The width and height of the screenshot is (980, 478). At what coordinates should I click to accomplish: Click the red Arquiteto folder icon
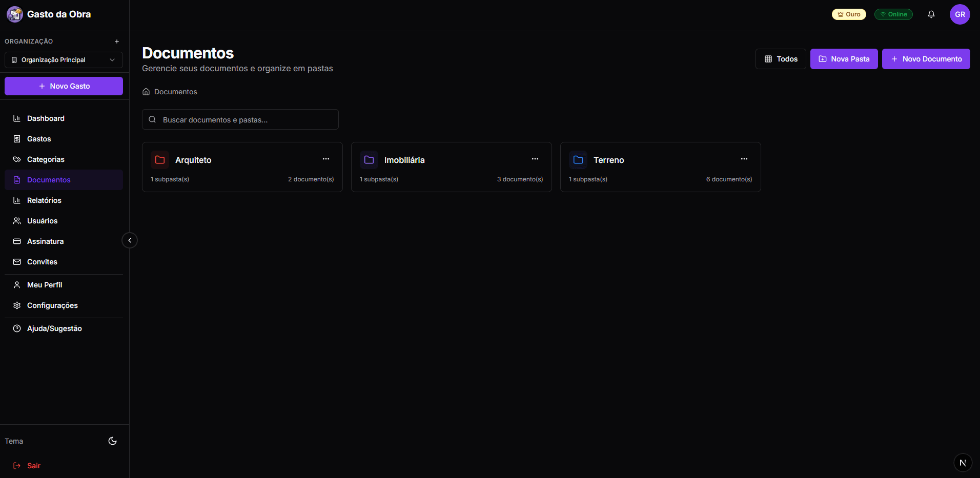[x=160, y=160]
